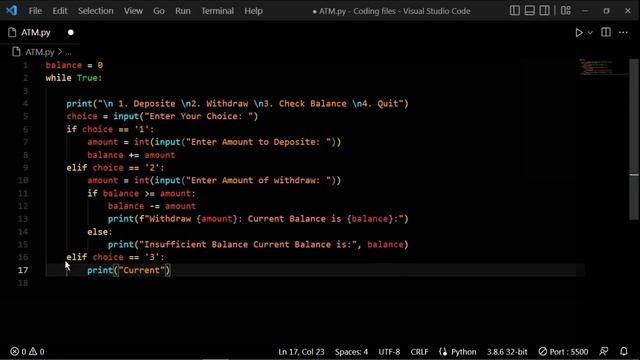Toggle the bottom panel layout icon
This screenshot has width=640, height=360.
pos(529,11)
